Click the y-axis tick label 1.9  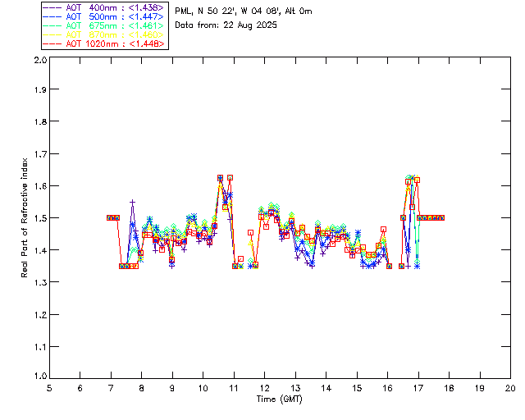40,89
